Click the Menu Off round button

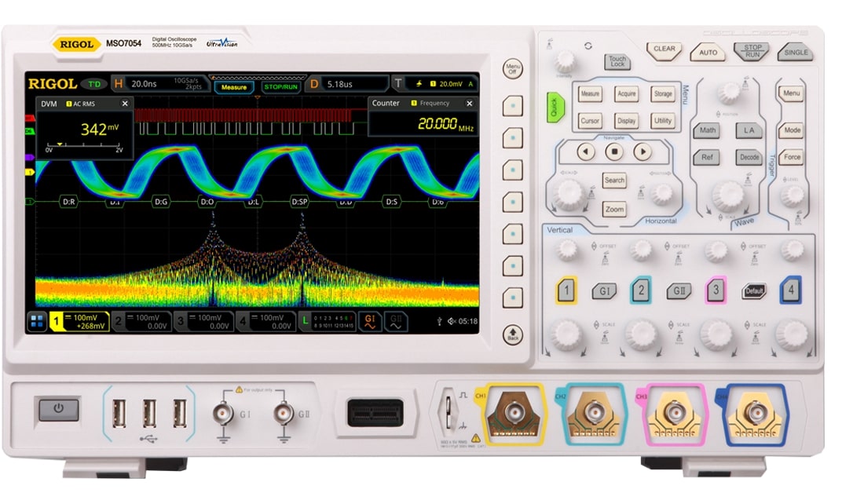tap(512, 69)
